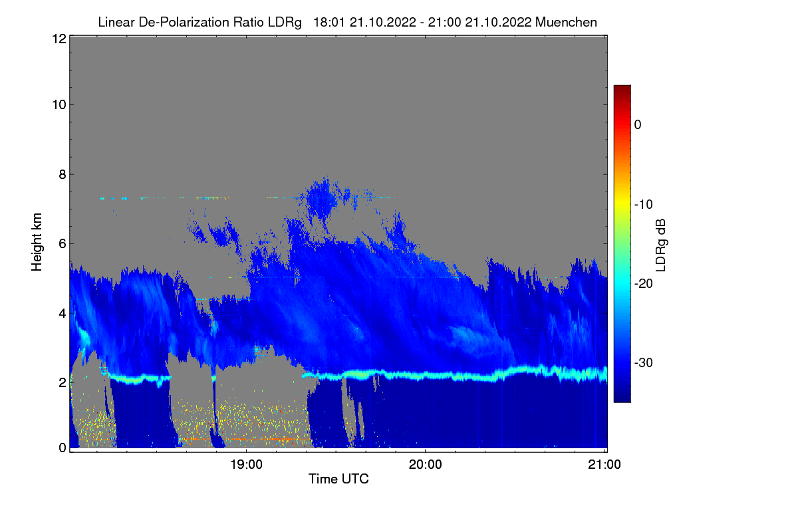
Task: Click the height axis label '0' at the origin
Action: [61, 448]
